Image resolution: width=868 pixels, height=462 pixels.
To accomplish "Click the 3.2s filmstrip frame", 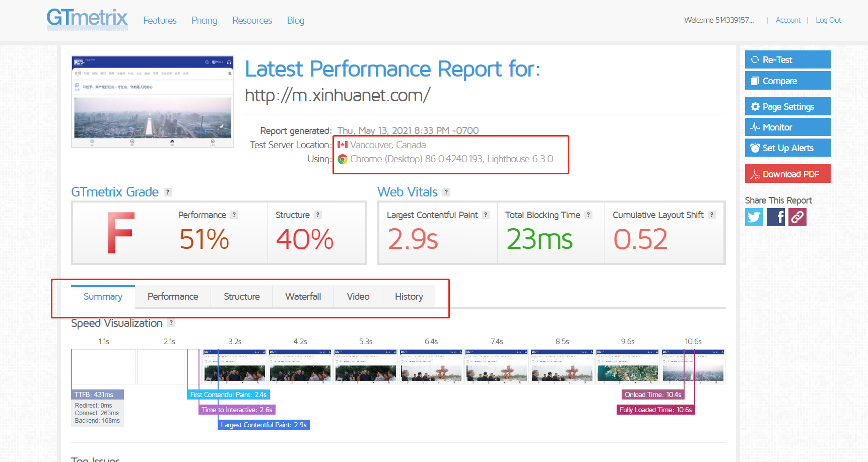I will pos(234,367).
